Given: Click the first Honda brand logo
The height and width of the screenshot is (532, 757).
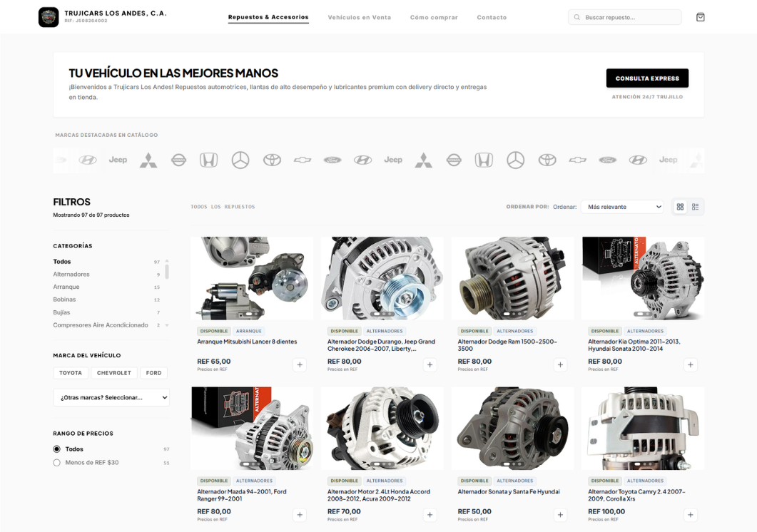Looking at the screenshot, I should coord(208,160).
